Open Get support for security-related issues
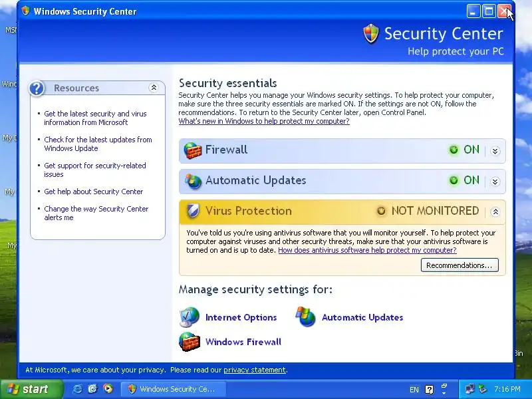Viewport: 532px width, 399px height. pos(95,170)
